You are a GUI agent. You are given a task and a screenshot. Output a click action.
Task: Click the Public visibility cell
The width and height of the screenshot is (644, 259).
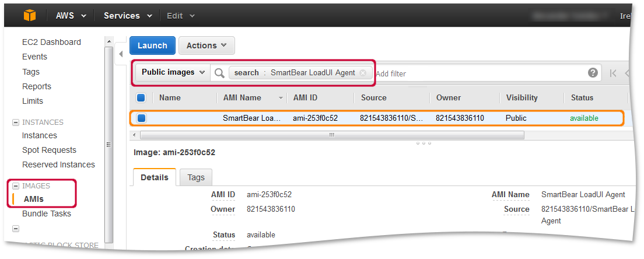click(x=516, y=118)
